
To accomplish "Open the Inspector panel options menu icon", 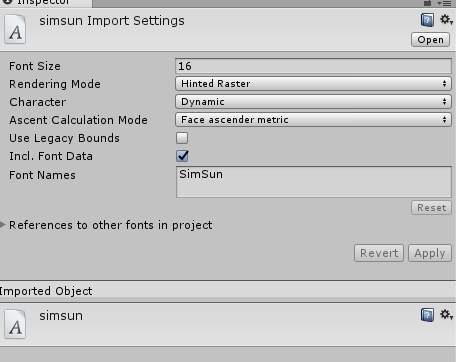I will tap(444, 3).
